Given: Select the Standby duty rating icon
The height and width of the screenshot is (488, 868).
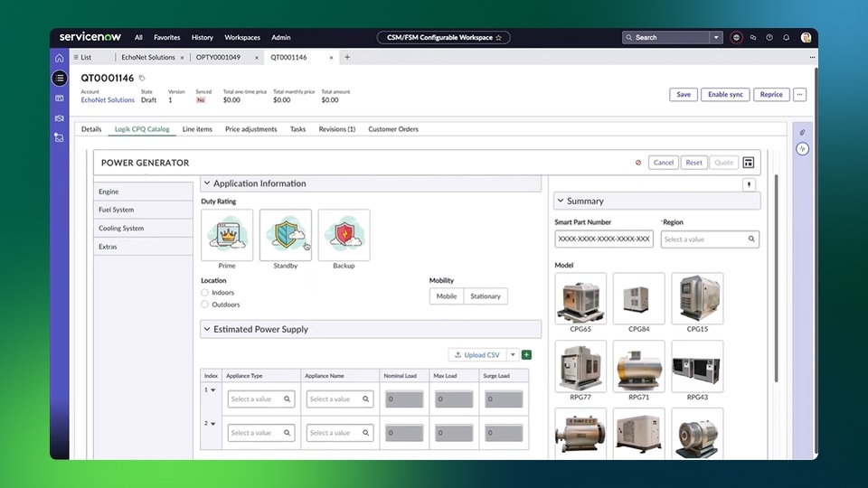Looking at the screenshot, I should (x=286, y=235).
